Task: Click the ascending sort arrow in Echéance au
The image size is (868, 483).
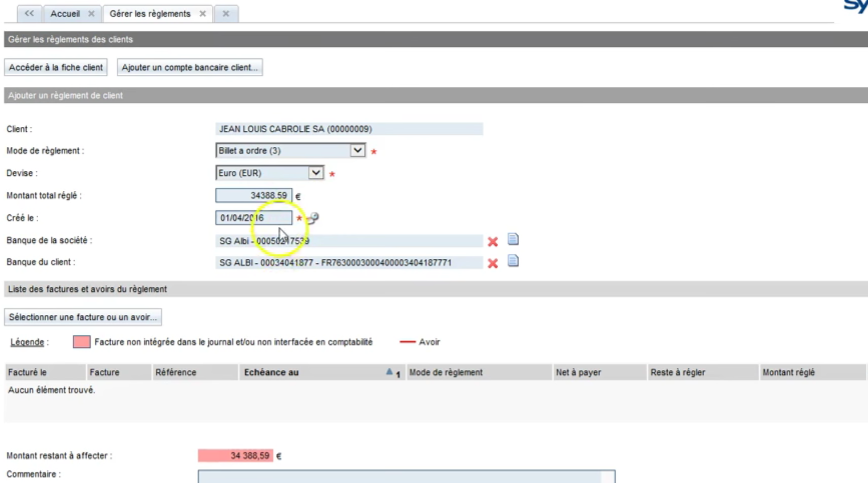Action: coord(389,371)
